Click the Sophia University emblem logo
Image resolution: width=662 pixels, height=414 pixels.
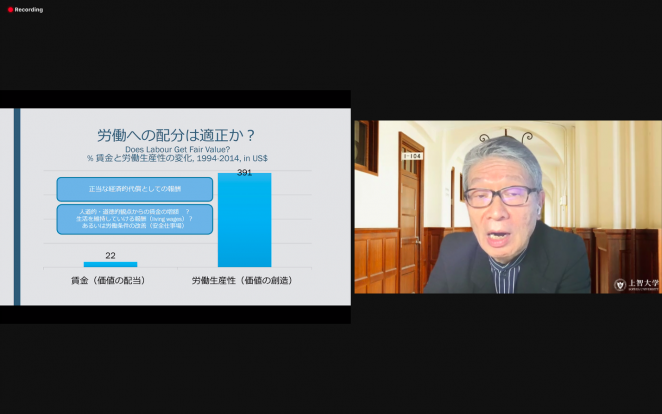click(x=620, y=285)
